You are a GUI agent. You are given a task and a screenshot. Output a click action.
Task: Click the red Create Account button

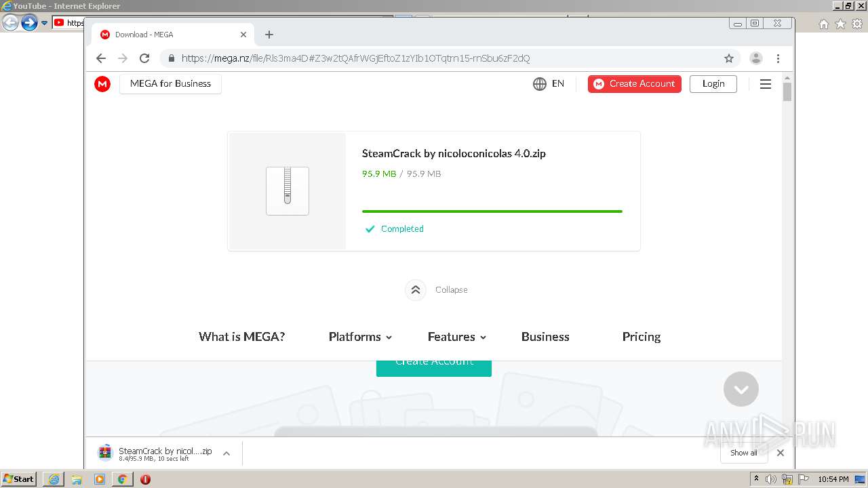coord(635,84)
